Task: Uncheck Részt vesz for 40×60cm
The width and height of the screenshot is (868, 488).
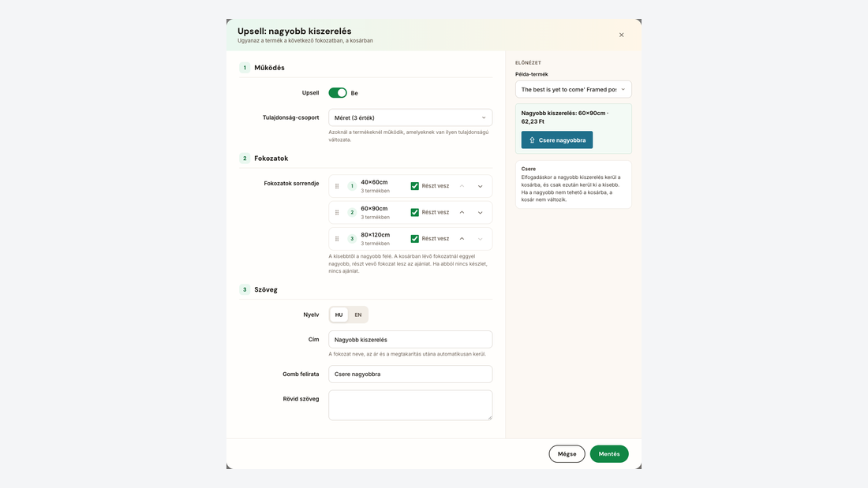Action: (x=414, y=186)
